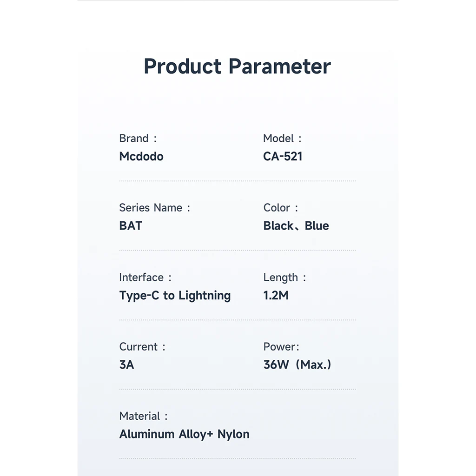Click the Power field label

tap(281, 347)
